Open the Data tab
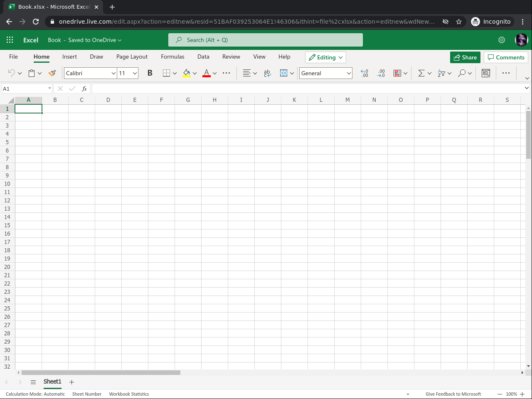 (x=203, y=57)
